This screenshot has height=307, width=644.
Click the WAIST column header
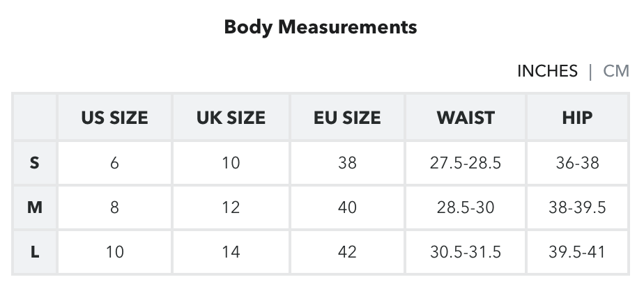(466, 118)
